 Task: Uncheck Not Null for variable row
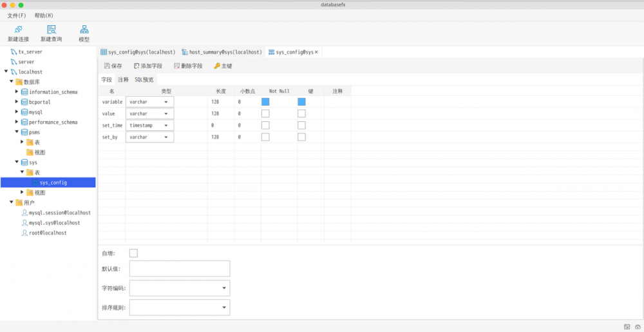tap(265, 101)
